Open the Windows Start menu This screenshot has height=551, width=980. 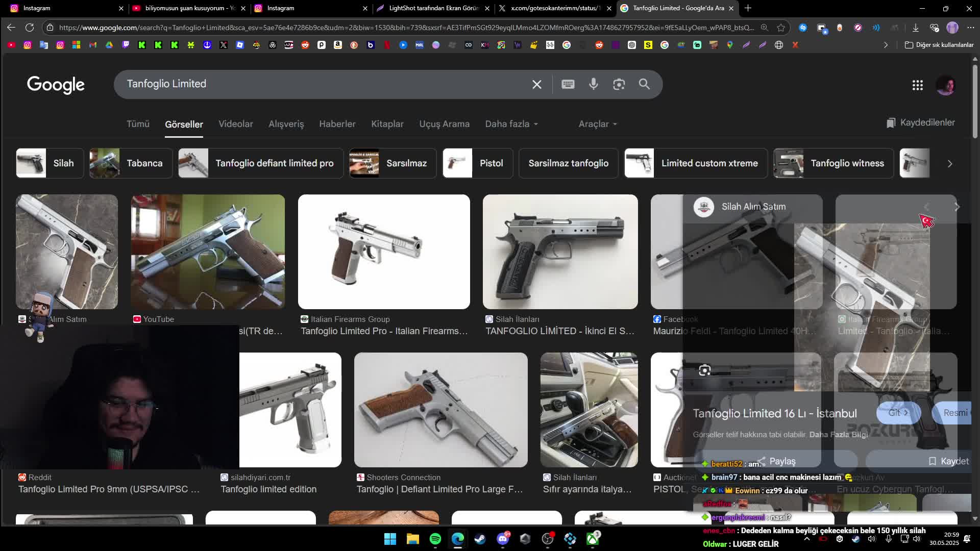390,539
